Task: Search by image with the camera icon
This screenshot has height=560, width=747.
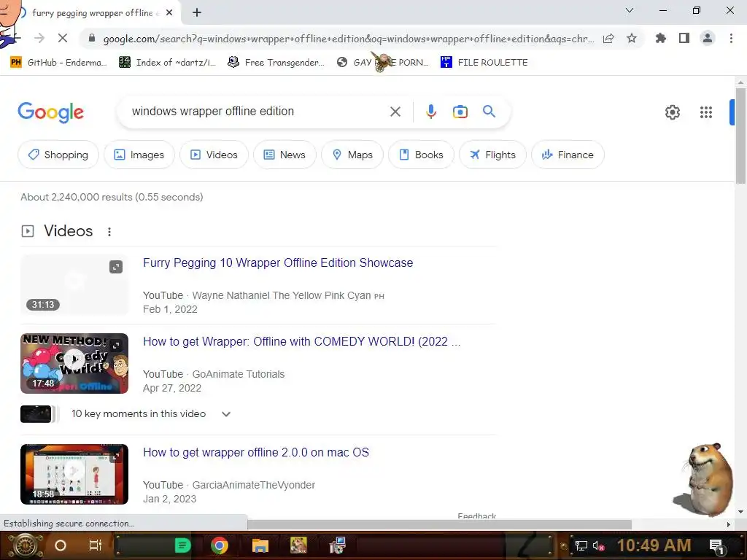Action: pos(460,112)
